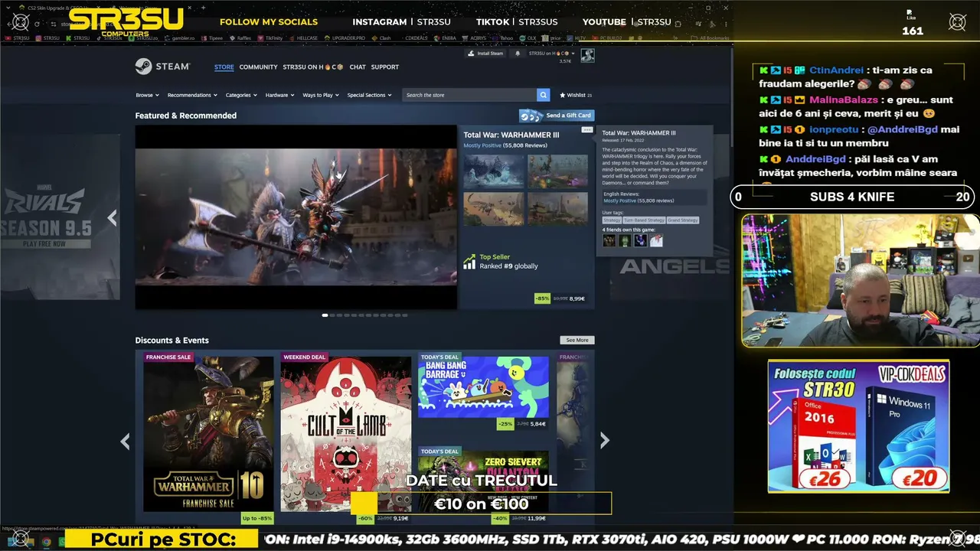Screen dimensions: 980x551
Task: Go to the COMMUNITY tab
Action: click(258, 67)
